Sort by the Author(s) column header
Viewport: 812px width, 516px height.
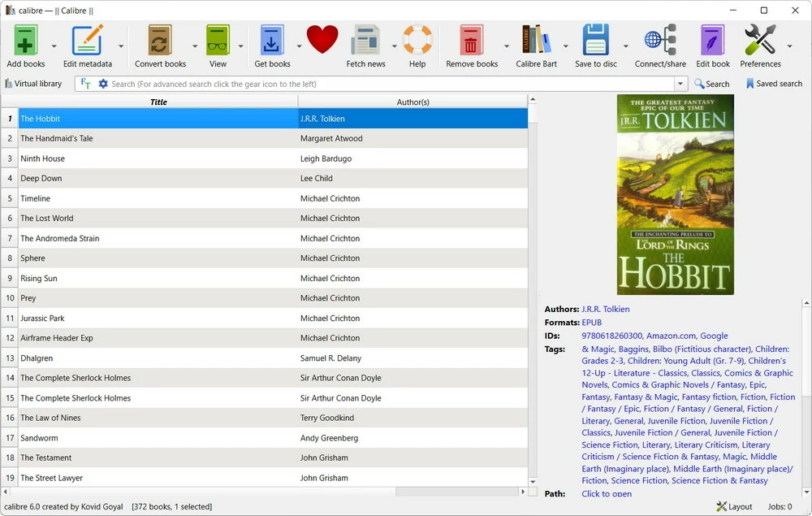coord(412,102)
